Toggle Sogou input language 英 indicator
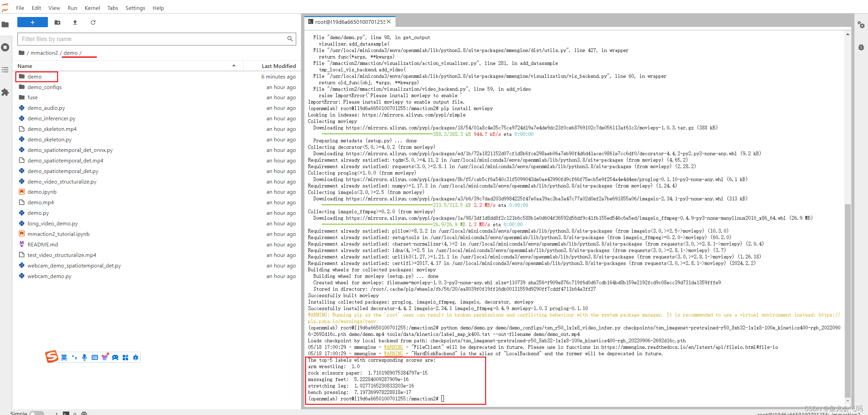868x415 pixels. pos(64,357)
